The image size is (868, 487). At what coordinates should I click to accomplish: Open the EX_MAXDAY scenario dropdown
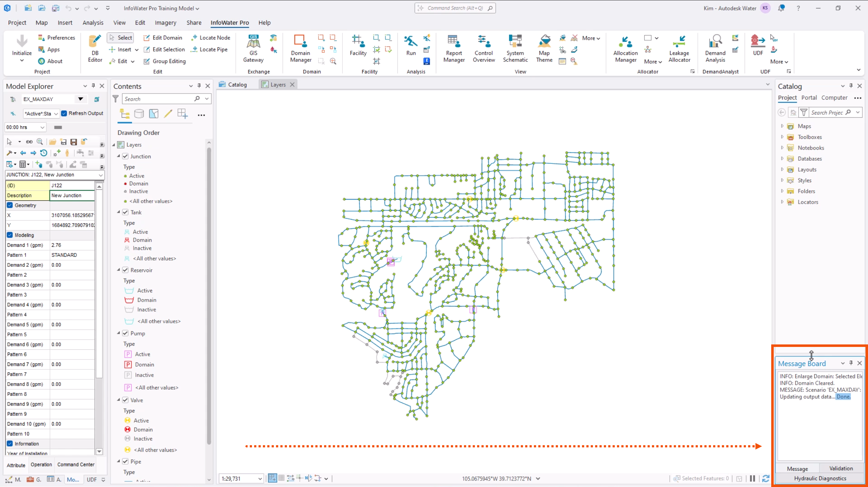pos(80,99)
